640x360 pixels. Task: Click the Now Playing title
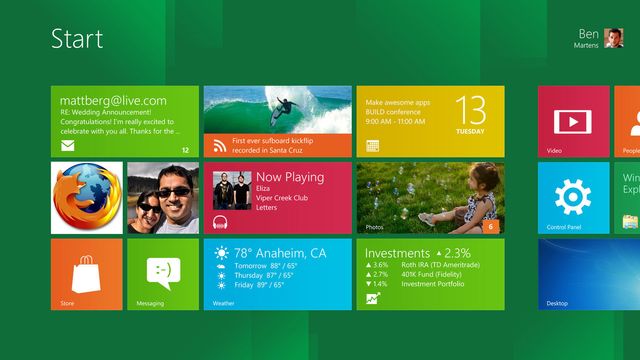290,177
